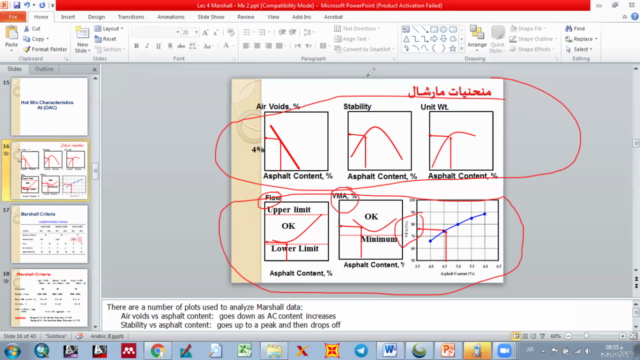Select slide 15 thumbnail

coord(49,107)
